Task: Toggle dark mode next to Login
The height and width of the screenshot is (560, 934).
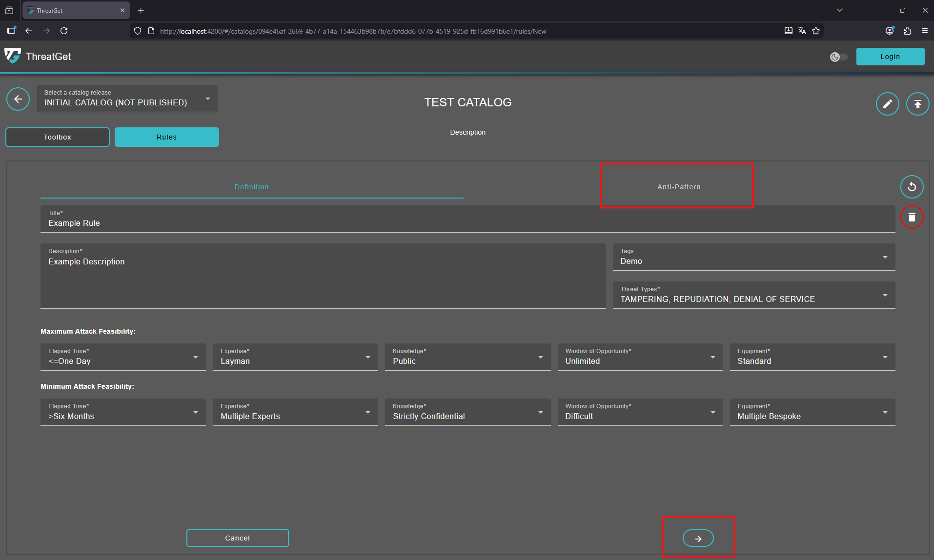Action: pyautogui.click(x=838, y=57)
